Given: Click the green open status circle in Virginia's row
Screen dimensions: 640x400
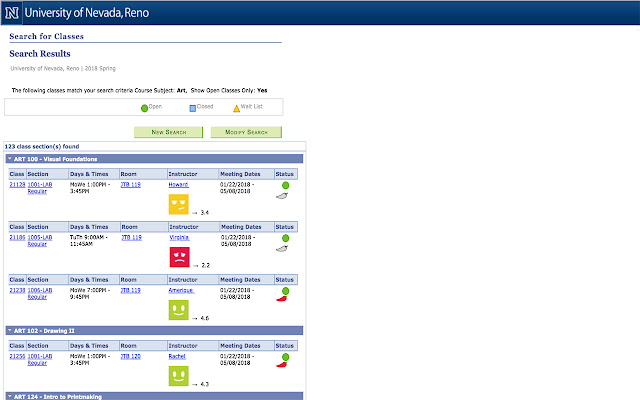Looking at the screenshot, I should [x=286, y=238].
